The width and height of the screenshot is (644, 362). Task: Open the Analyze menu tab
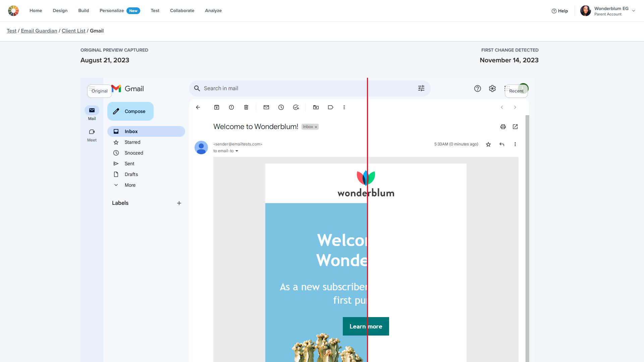point(213,11)
